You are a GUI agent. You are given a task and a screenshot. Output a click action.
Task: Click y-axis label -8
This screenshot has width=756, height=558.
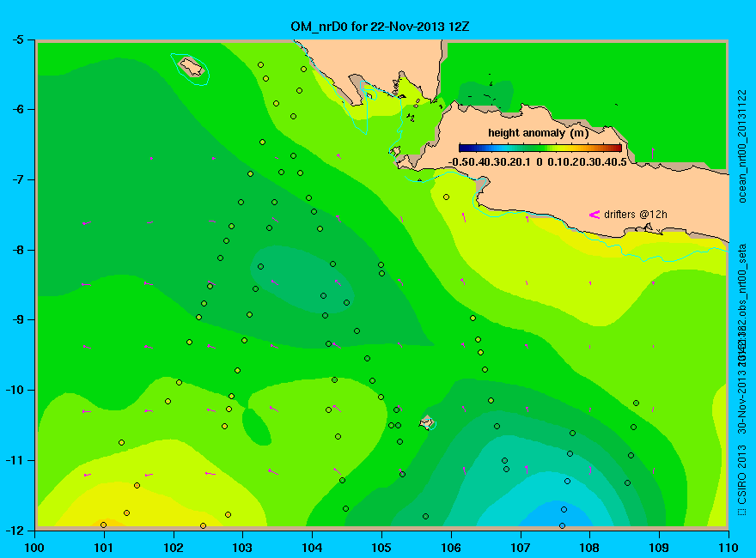coord(17,250)
